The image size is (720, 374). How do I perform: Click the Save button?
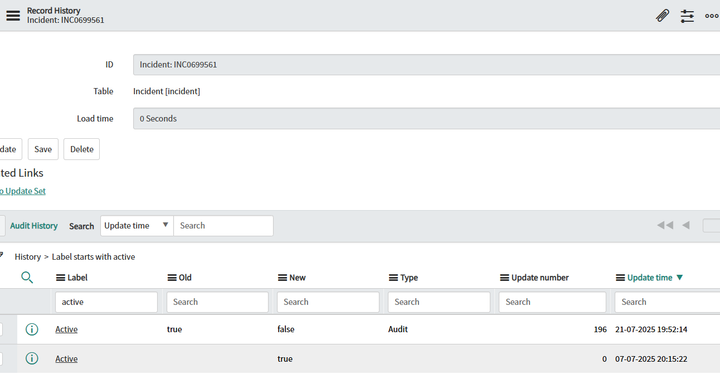(43, 149)
